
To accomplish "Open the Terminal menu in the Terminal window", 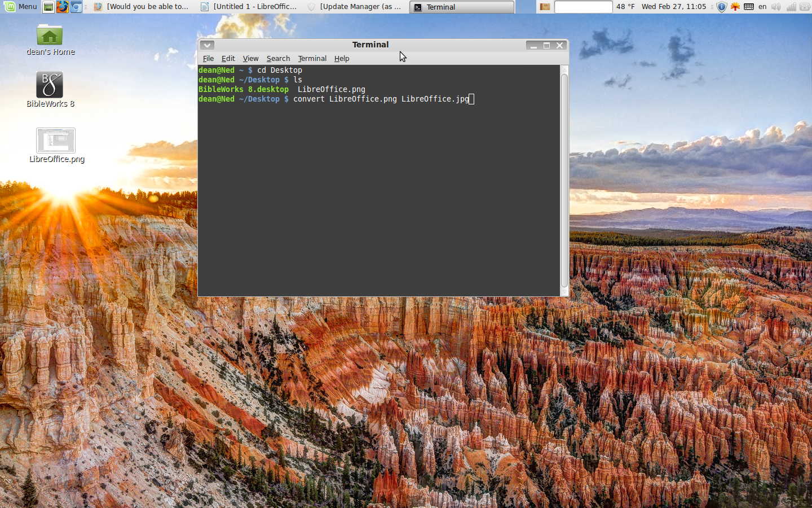I will (312, 58).
